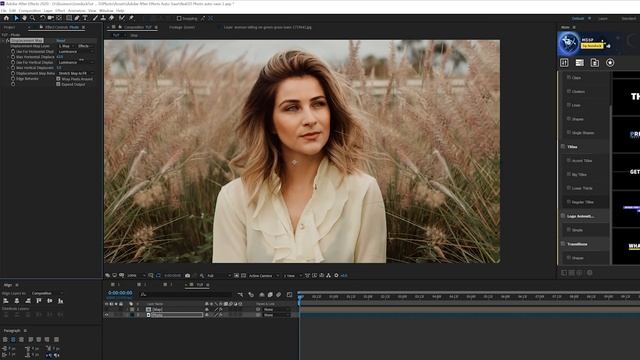Toggle Wrap Pixels Around checkbox
This screenshot has width=640, height=360.
click(x=58, y=79)
